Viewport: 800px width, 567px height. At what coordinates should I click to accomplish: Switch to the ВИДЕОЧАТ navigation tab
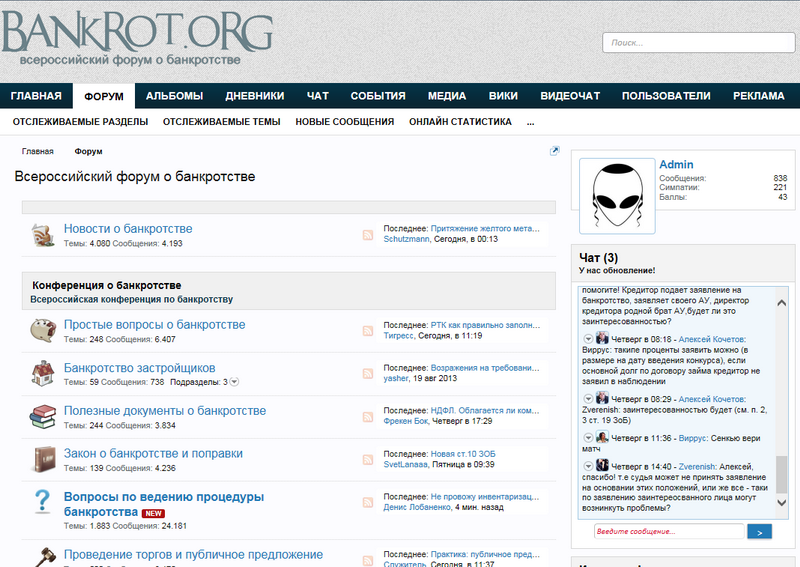(570, 96)
